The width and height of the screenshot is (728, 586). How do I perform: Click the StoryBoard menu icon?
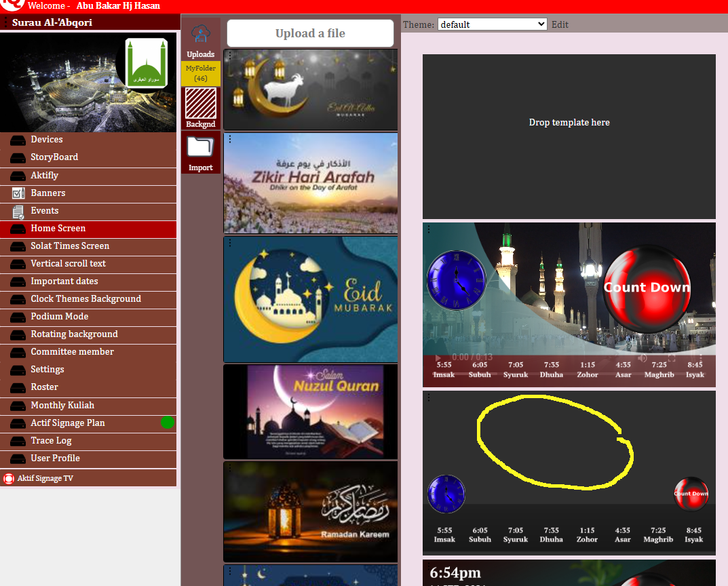18,158
